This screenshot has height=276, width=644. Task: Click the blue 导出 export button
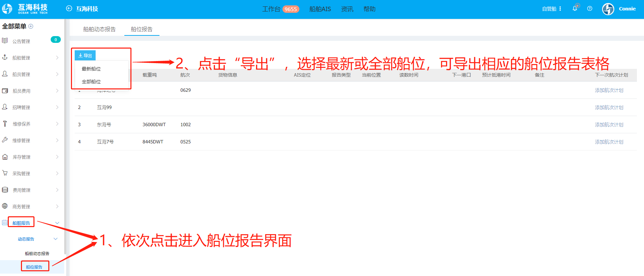click(85, 55)
